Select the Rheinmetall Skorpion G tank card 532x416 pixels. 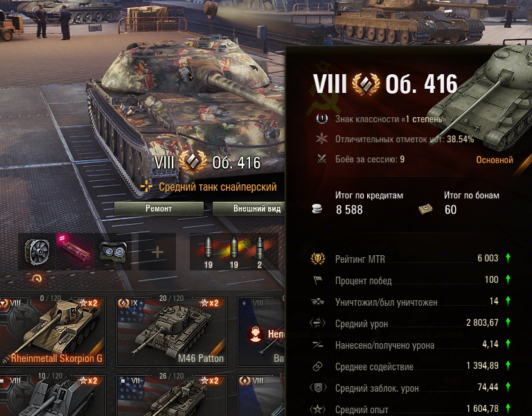coord(53,332)
